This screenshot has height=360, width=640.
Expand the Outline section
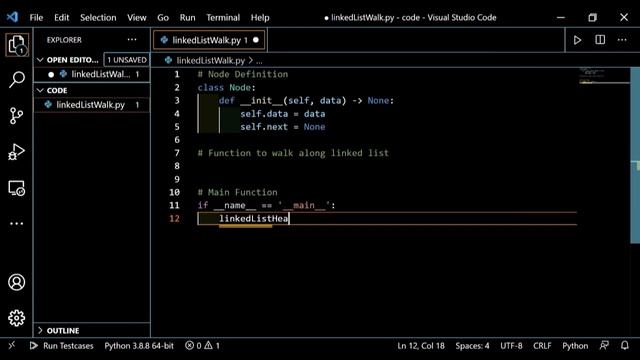coord(40,330)
